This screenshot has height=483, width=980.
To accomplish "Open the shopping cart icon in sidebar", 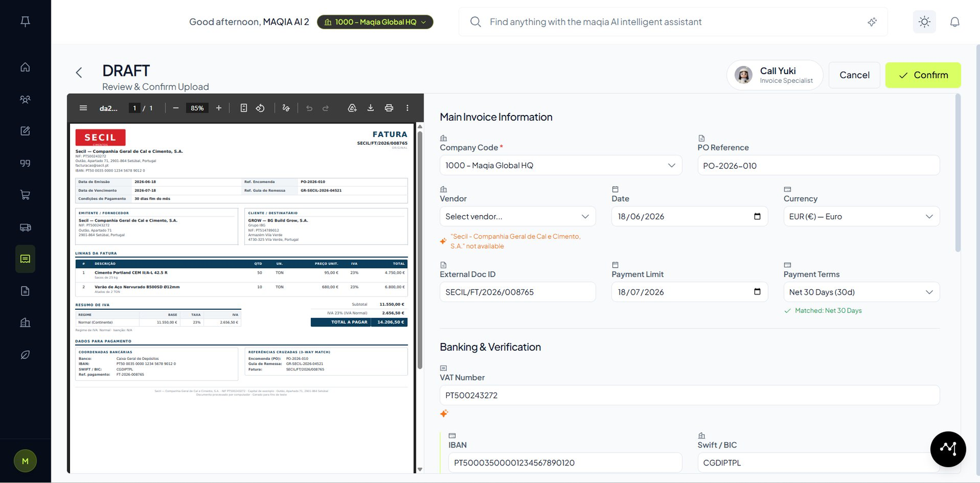I will (25, 195).
